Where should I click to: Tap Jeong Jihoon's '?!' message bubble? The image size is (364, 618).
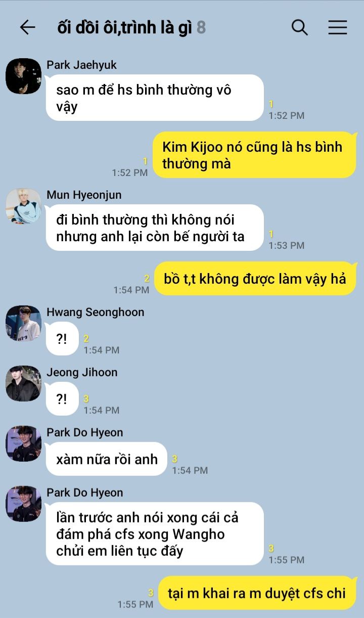tap(62, 399)
